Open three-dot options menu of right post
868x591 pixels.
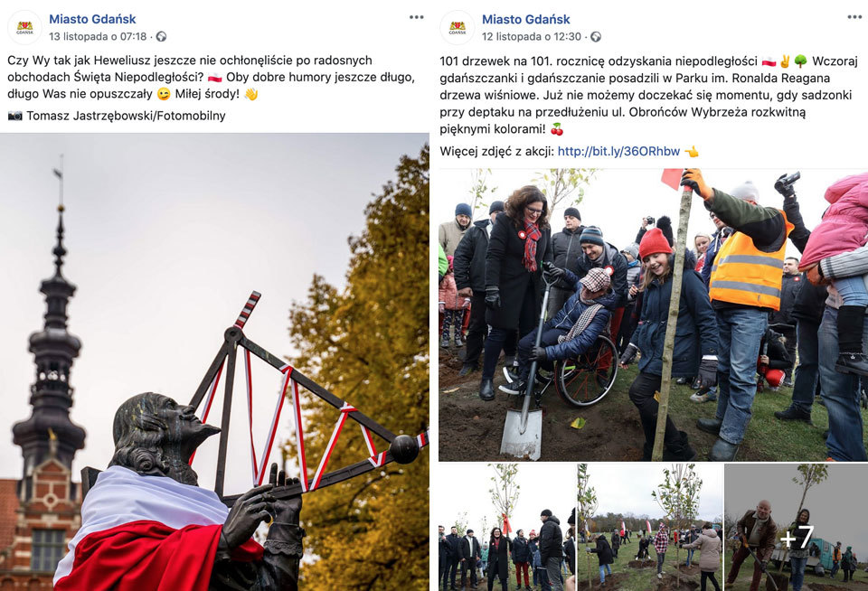(x=854, y=17)
